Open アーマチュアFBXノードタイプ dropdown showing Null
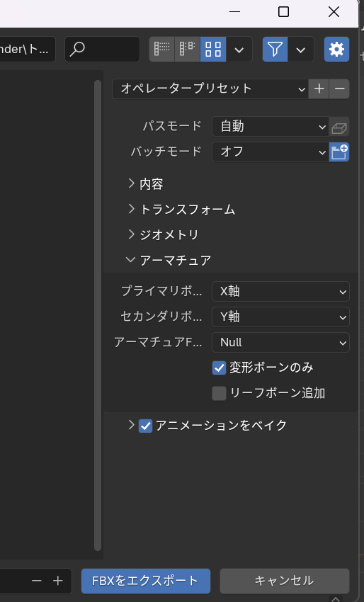The width and height of the screenshot is (364, 602). tap(280, 343)
